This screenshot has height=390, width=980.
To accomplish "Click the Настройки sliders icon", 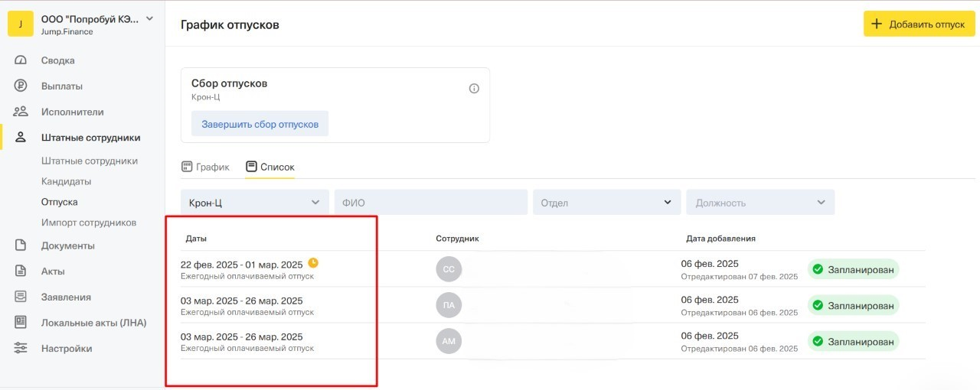I will [21, 349].
